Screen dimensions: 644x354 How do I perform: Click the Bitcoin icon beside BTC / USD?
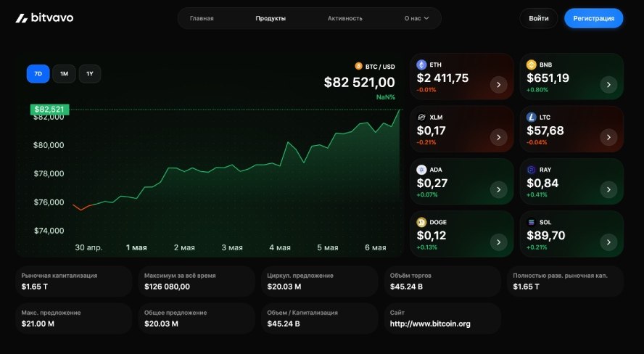pos(358,66)
